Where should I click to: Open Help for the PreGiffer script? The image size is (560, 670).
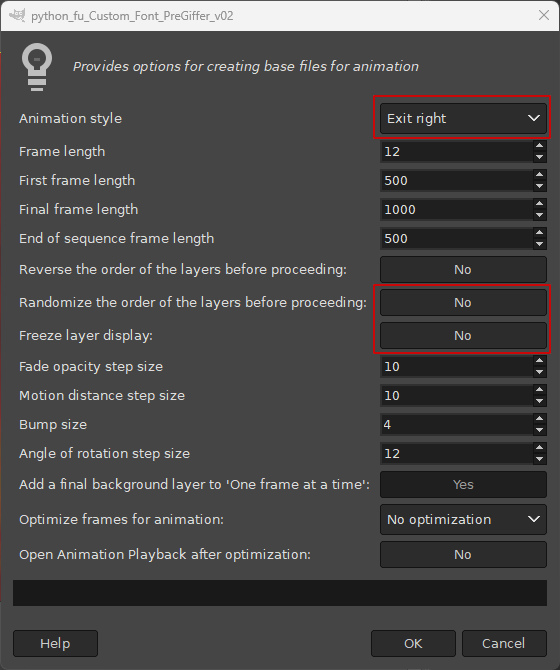pyautogui.click(x=56, y=644)
